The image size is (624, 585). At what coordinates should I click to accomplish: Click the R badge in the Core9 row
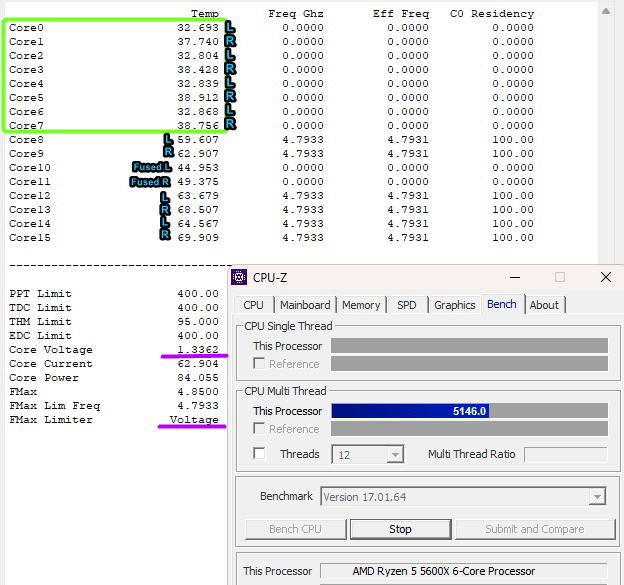pos(169,152)
